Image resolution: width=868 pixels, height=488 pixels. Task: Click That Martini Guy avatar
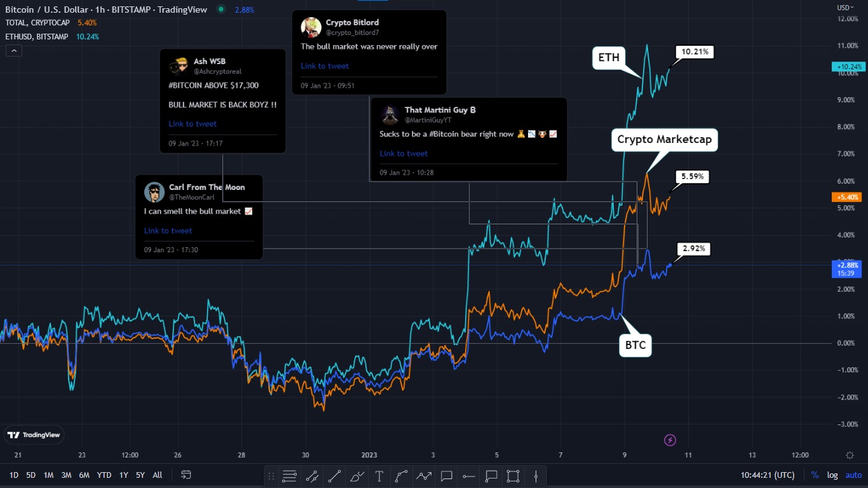pos(389,114)
